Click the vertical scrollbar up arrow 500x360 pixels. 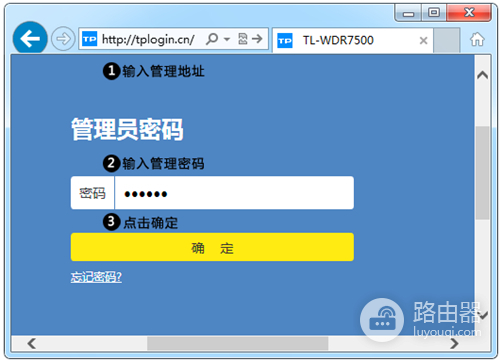[482, 75]
